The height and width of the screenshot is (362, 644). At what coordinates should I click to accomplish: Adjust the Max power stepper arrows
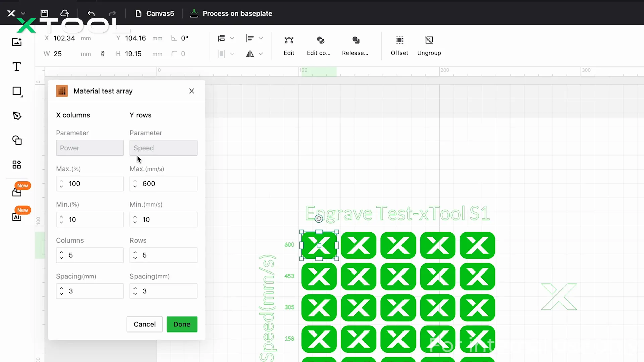61,184
